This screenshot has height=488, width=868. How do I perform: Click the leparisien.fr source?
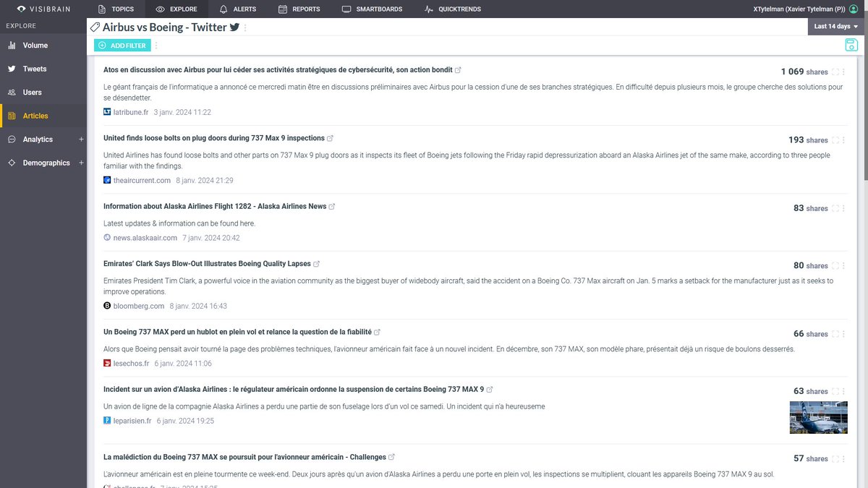coord(127,421)
